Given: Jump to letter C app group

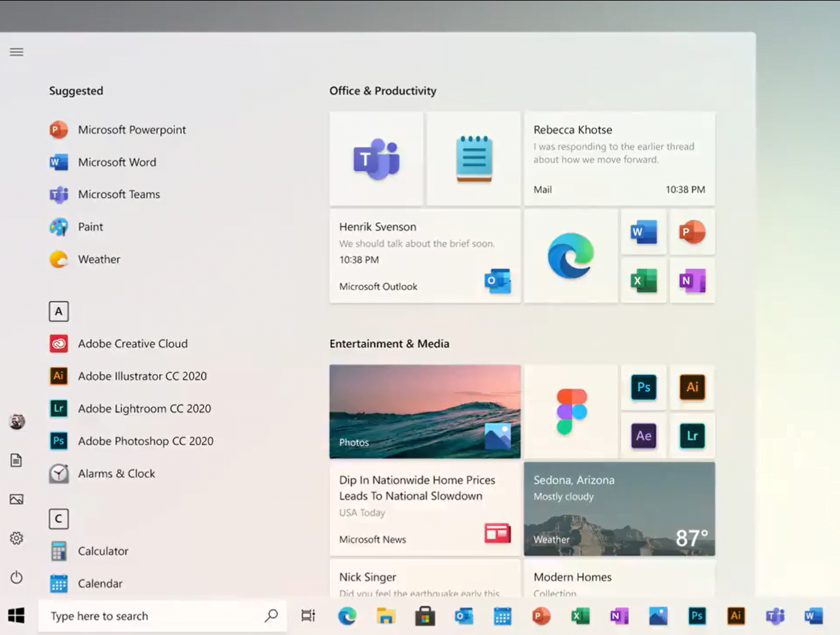Looking at the screenshot, I should pos(59,519).
